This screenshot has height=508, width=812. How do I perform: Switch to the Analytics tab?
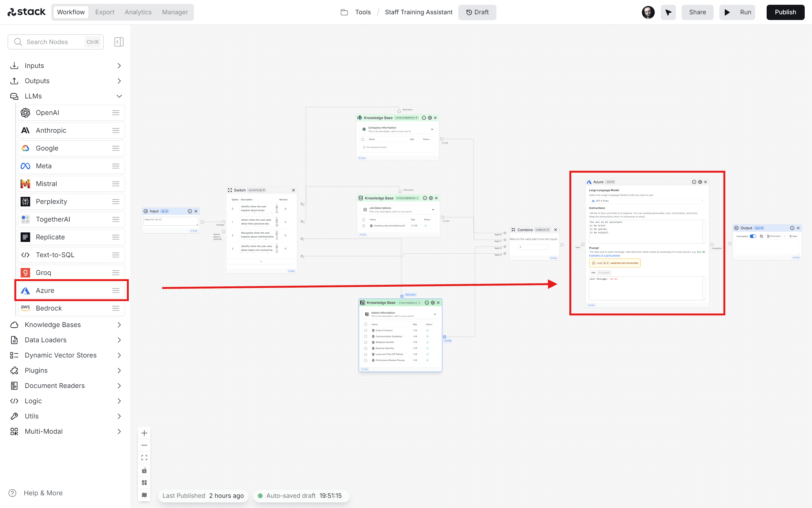(x=138, y=12)
